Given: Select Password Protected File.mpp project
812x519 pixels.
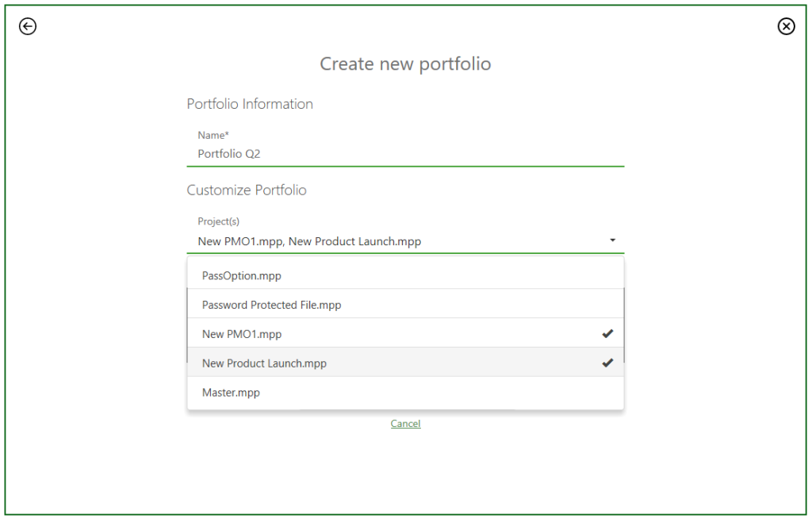Looking at the screenshot, I should pos(270,305).
